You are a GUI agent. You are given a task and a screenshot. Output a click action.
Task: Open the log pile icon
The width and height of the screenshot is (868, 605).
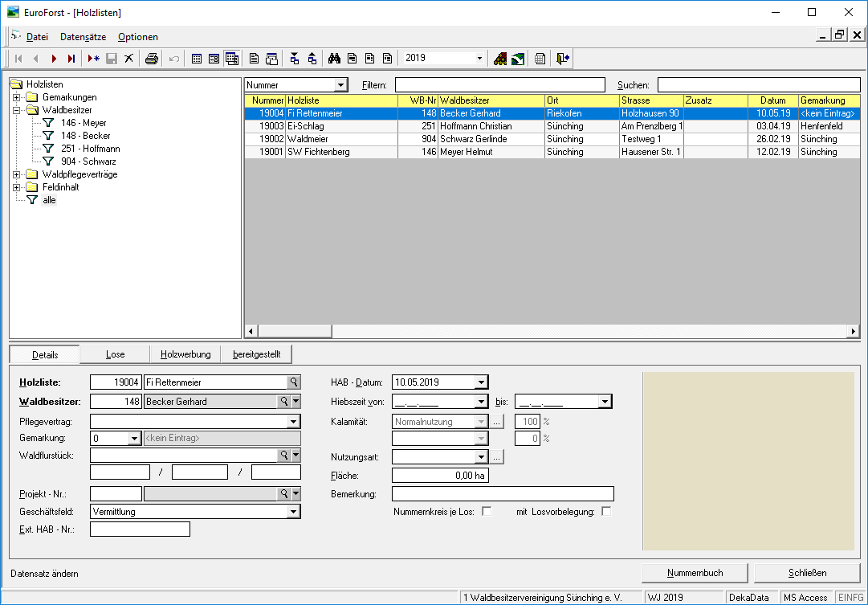(500, 58)
